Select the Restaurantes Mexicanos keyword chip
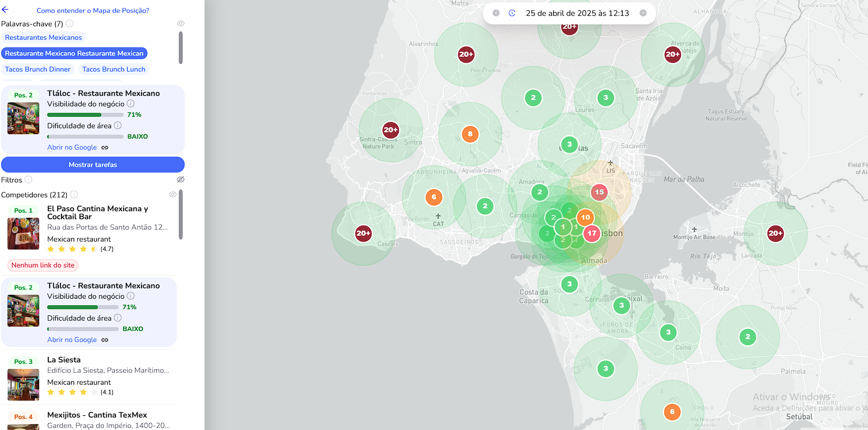 pyautogui.click(x=43, y=37)
